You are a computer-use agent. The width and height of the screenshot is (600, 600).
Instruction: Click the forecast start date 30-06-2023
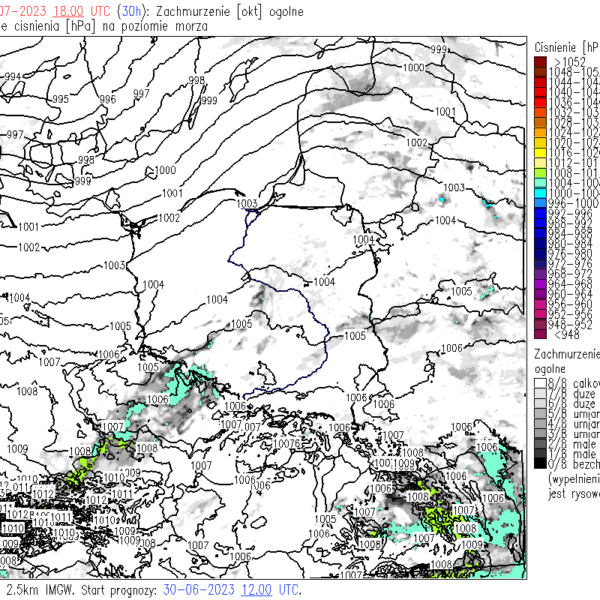[x=199, y=590]
